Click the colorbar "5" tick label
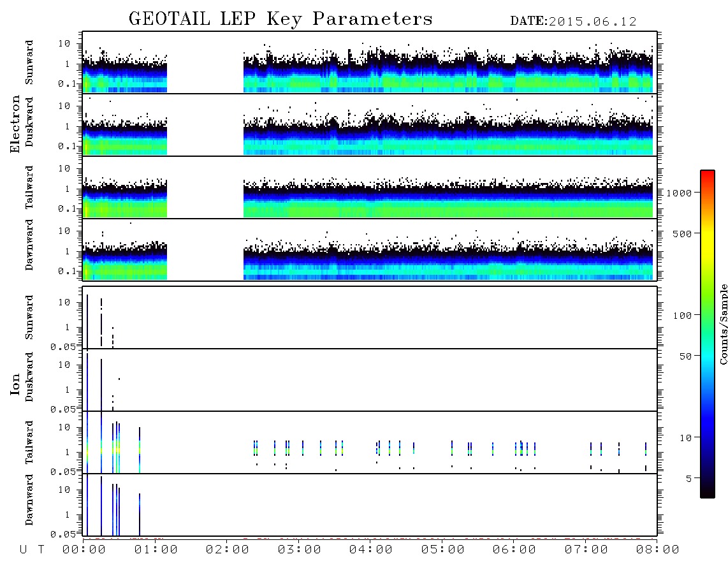 click(690, 478)
